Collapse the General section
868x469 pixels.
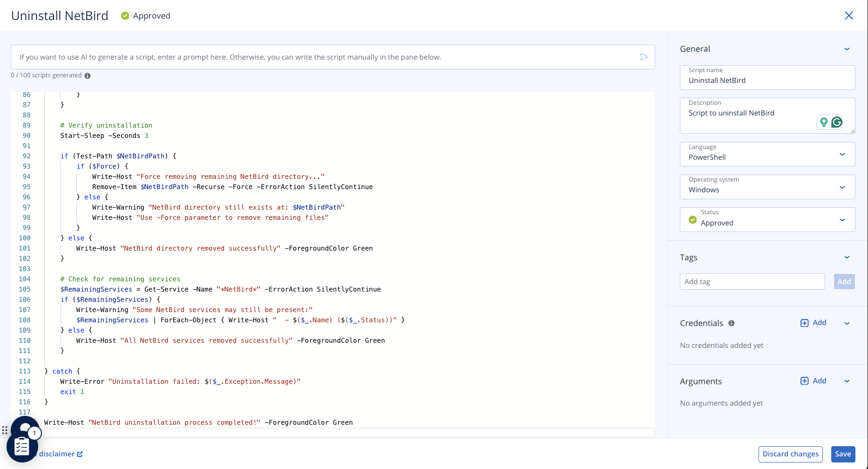point(847,48)
